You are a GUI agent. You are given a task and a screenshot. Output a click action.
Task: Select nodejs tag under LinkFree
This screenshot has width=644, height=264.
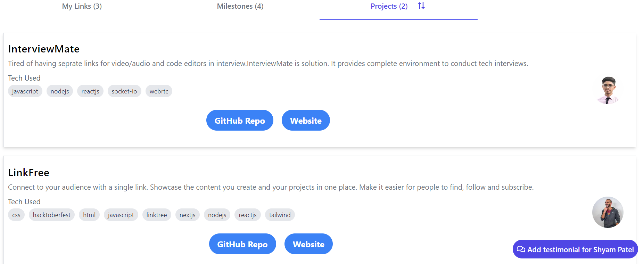click(217, 215)
